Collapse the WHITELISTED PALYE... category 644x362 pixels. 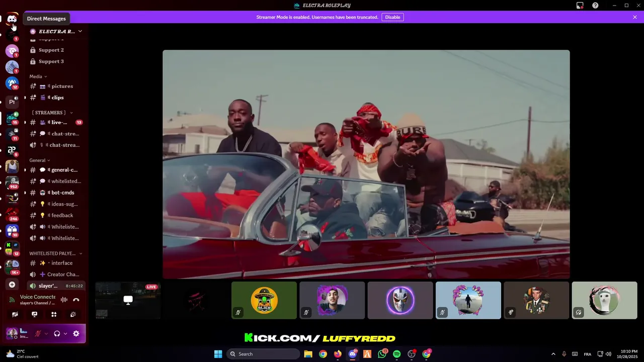pyautogui.click(x=56, y=253)
